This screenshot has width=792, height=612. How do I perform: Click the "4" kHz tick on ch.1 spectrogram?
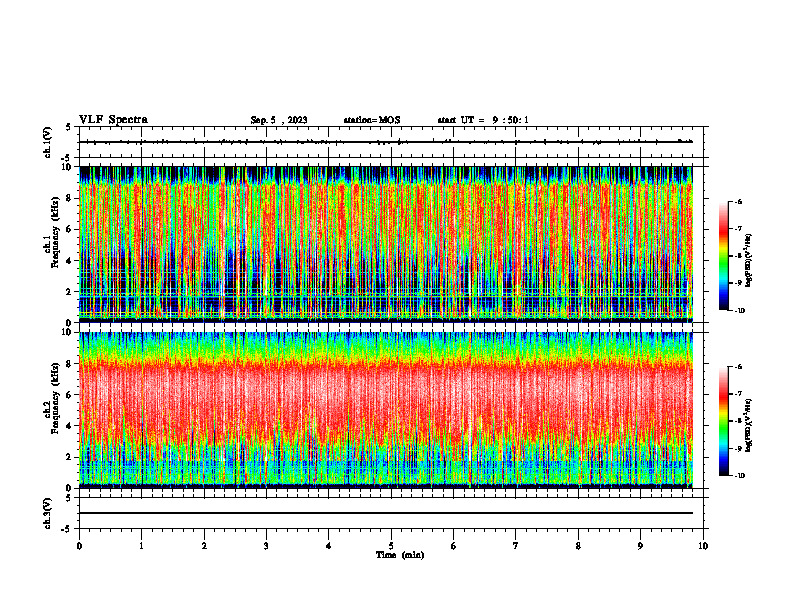point(70,261)
